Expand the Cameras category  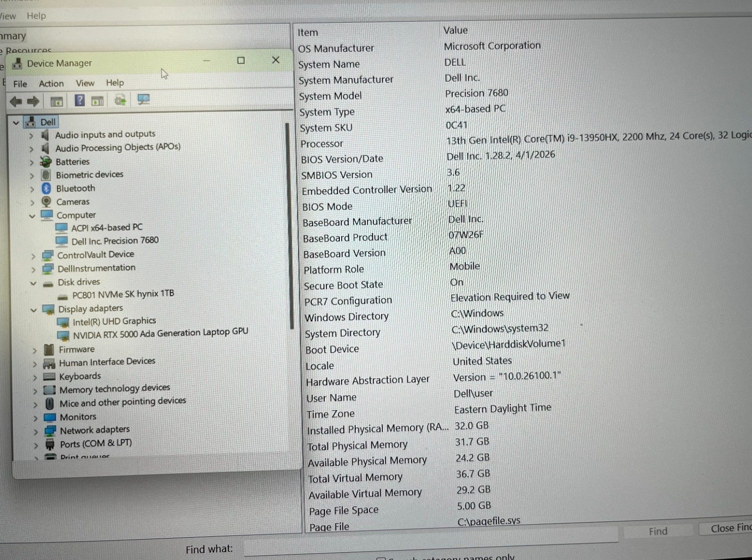32,203
